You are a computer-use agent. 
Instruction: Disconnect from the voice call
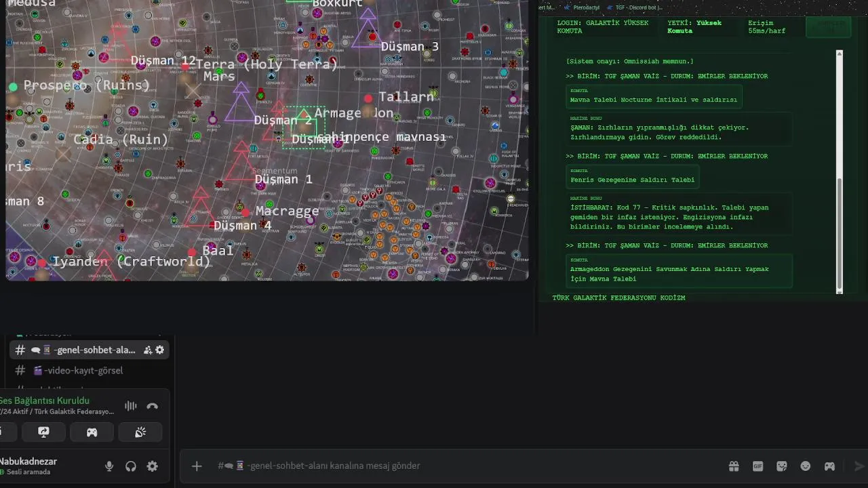tap(153, 406)
